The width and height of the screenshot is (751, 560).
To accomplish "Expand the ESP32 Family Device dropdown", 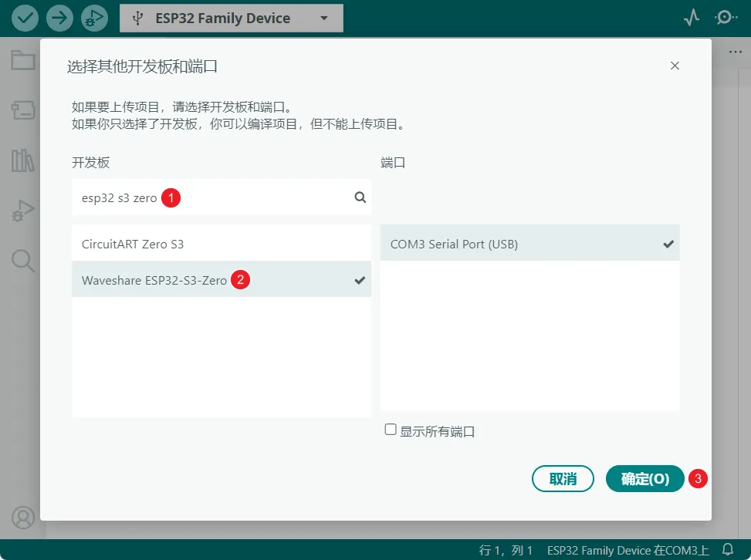I will tap(323, 19).
